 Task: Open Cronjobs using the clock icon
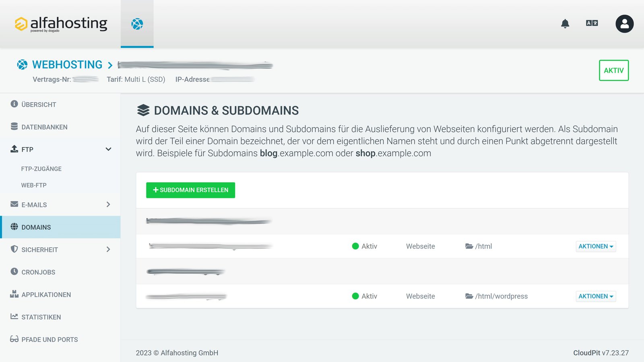click(x=14, y=272)
